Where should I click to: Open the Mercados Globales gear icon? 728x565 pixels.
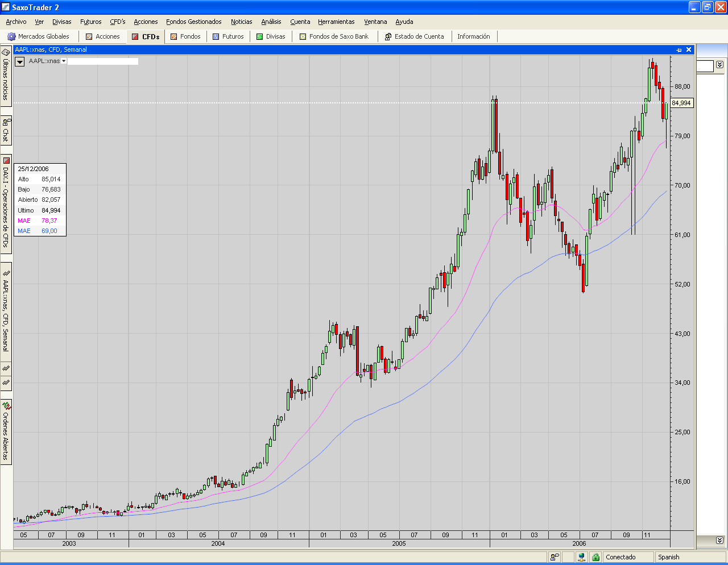click(x=11, y=36)
